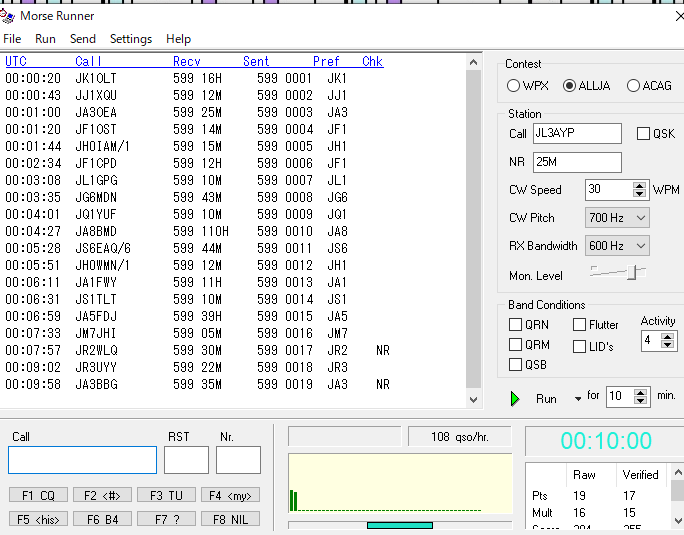The image size is (684, 535).
Task: Enable QSB band condition
Action: tap(515, 364)
